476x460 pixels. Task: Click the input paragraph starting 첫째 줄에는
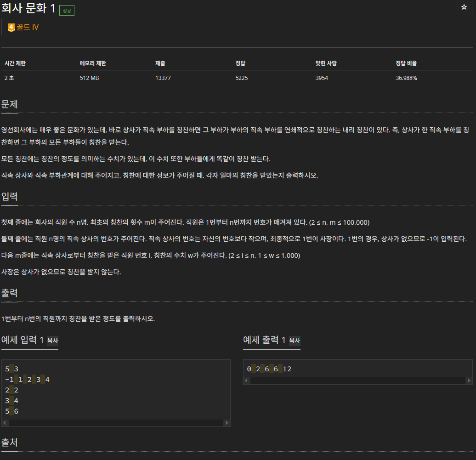[185, 222]
